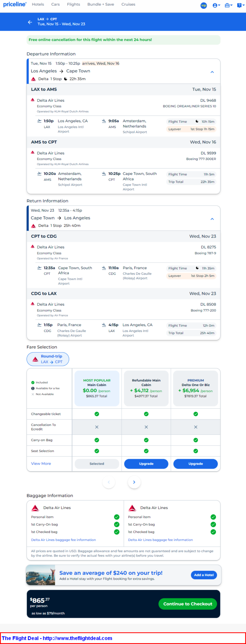The image size is (246, 644).
Task: Click takeoff icon beside 1:15p CDG
Action: click(x=39, y=325)
